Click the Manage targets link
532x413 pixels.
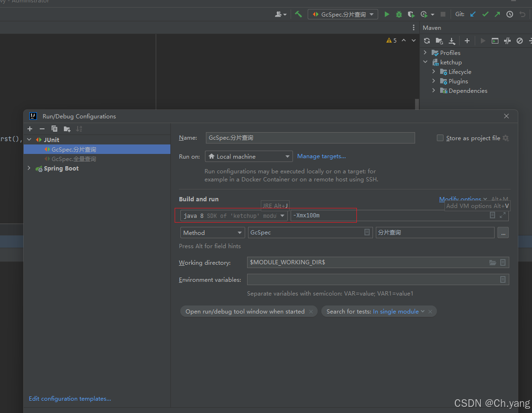[321, 156]
